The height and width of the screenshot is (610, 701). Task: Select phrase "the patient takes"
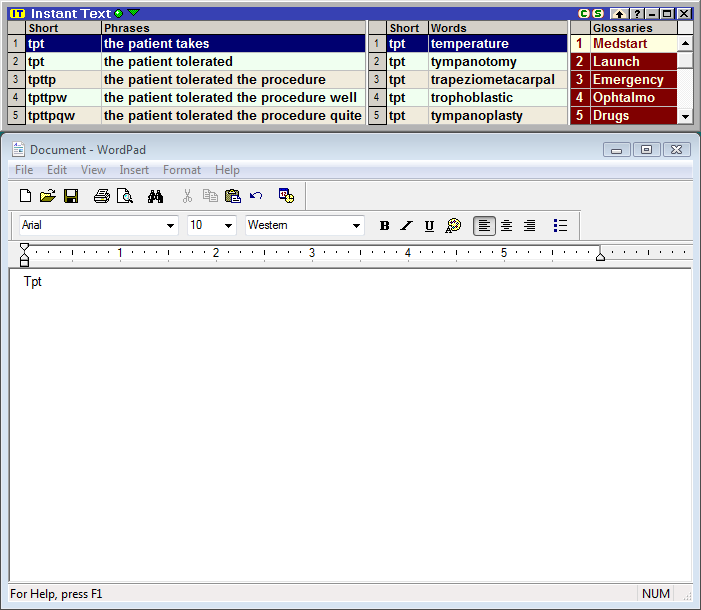[x=233, y=43]
